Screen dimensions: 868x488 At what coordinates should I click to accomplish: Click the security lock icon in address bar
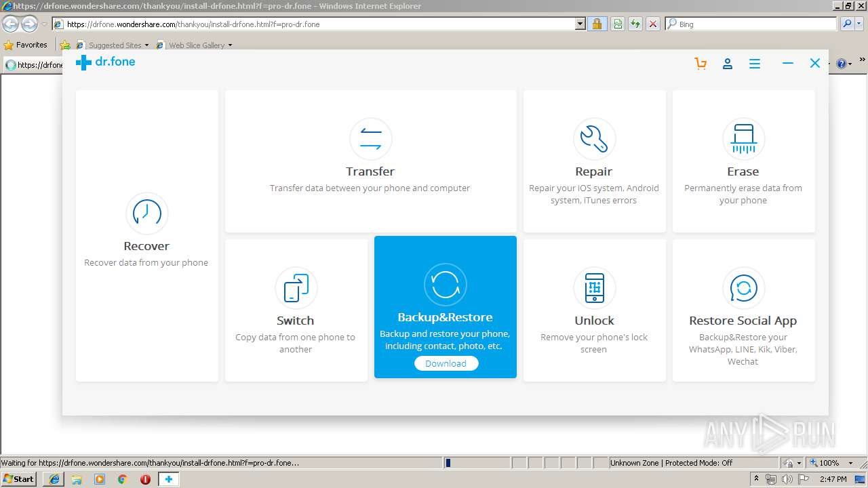597,24
